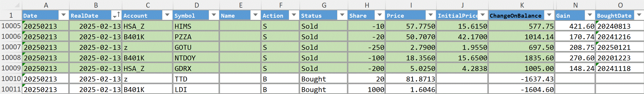
Task: Click the Gain cell showing 421.60
Action: [x=575, y=26]
